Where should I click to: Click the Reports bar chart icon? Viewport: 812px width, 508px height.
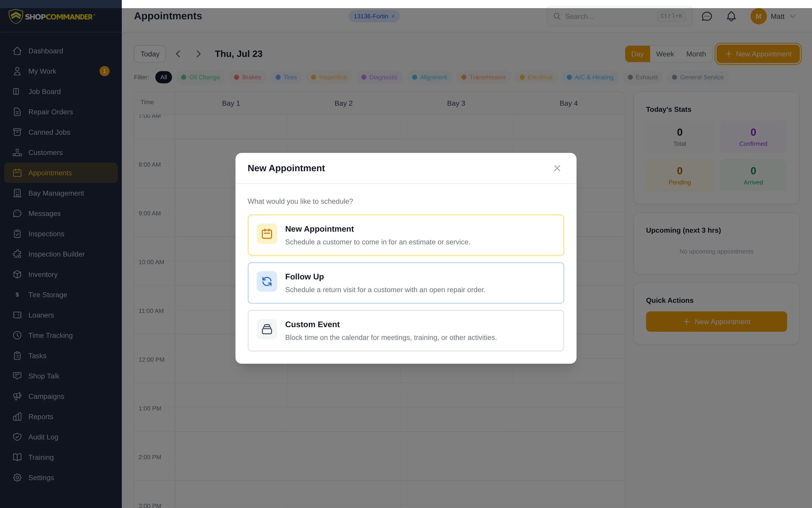coord(17,417)
